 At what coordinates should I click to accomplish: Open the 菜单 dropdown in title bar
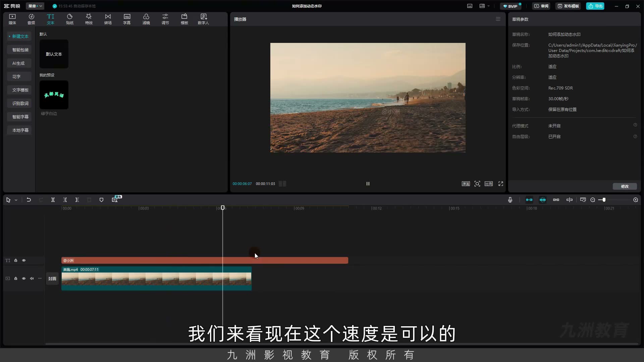click(x=35, y=6)
